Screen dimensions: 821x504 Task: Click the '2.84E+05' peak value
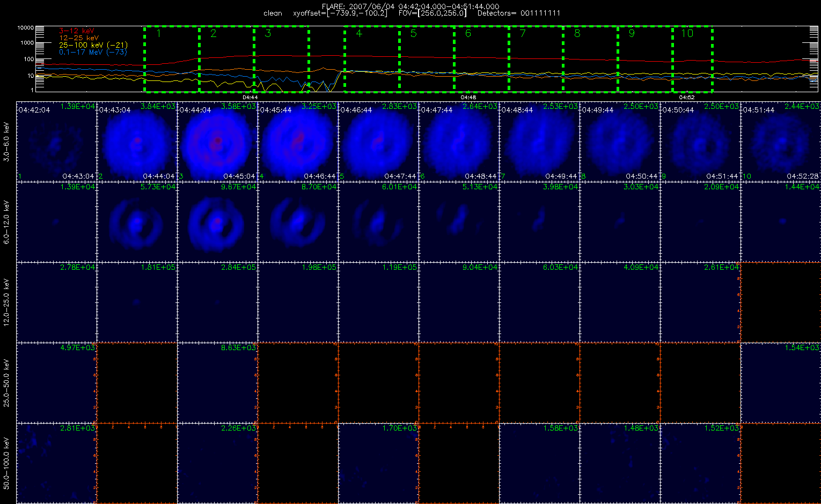click(x=239, y=268)
